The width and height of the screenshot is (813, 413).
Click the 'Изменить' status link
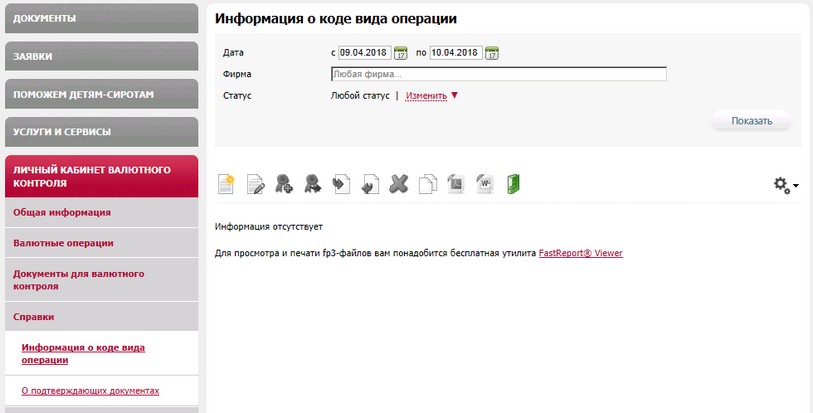pyautogui.click(x=426, y=96)
